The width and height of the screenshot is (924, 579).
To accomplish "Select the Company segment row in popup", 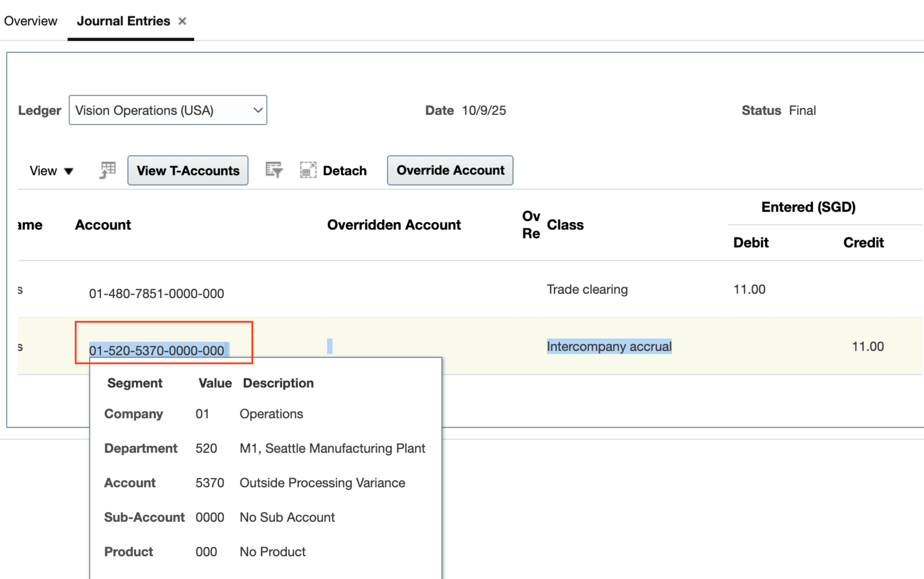I will click(134, 414).
